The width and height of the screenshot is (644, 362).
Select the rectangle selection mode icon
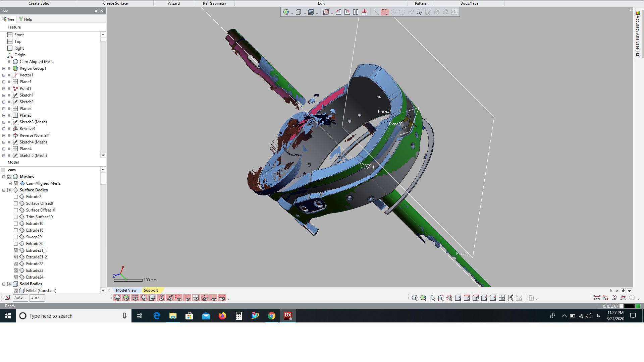[385, 12]
